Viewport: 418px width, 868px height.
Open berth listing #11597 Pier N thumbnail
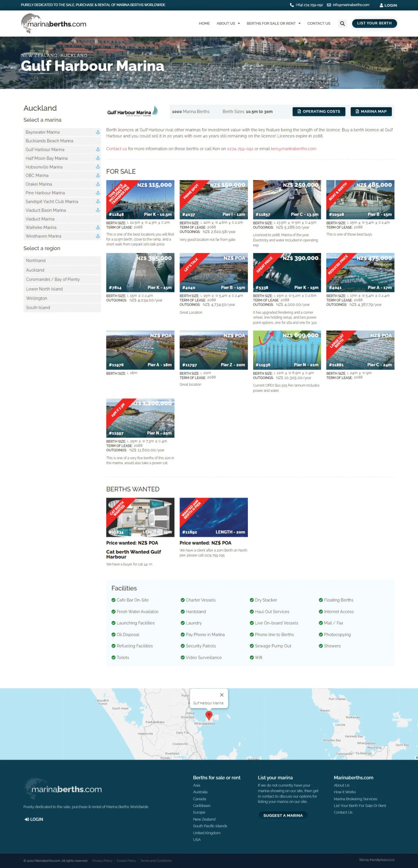pyautogui.click(x=140, y=418)
